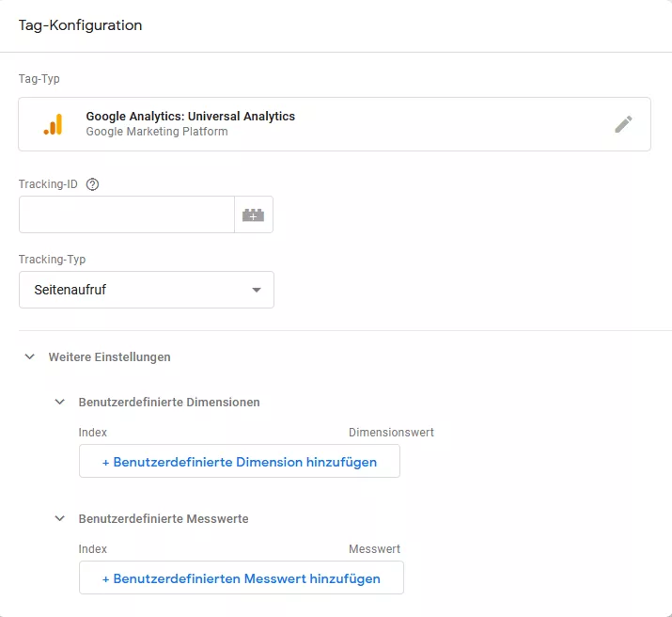Click the pencil edit icon for tag type
This screenshot has height=617, width=672.
click(x=623, y=124)
